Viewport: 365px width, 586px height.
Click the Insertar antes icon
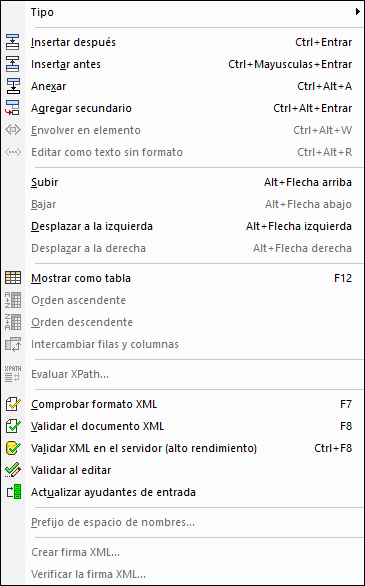click(13, 64)
